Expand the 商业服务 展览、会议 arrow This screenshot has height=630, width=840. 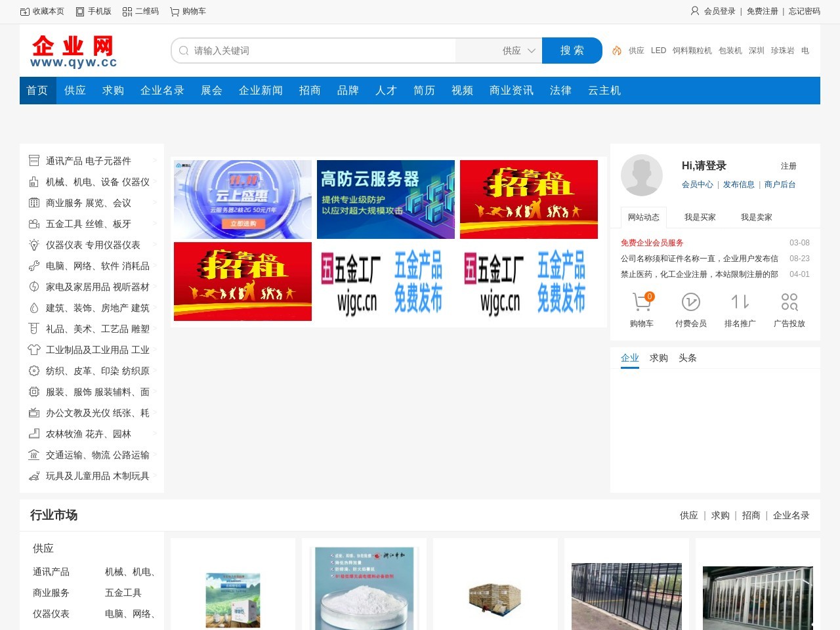coord(155,202)
